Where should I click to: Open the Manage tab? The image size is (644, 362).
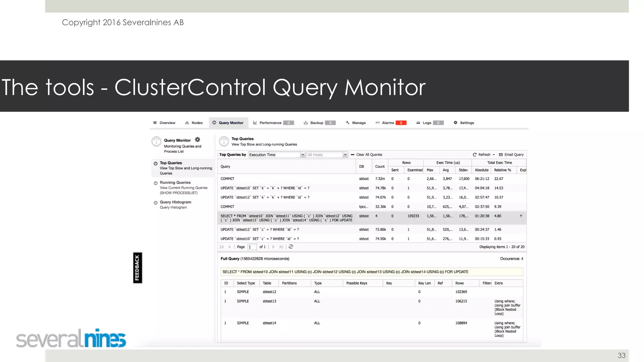[x=356, y=123]
